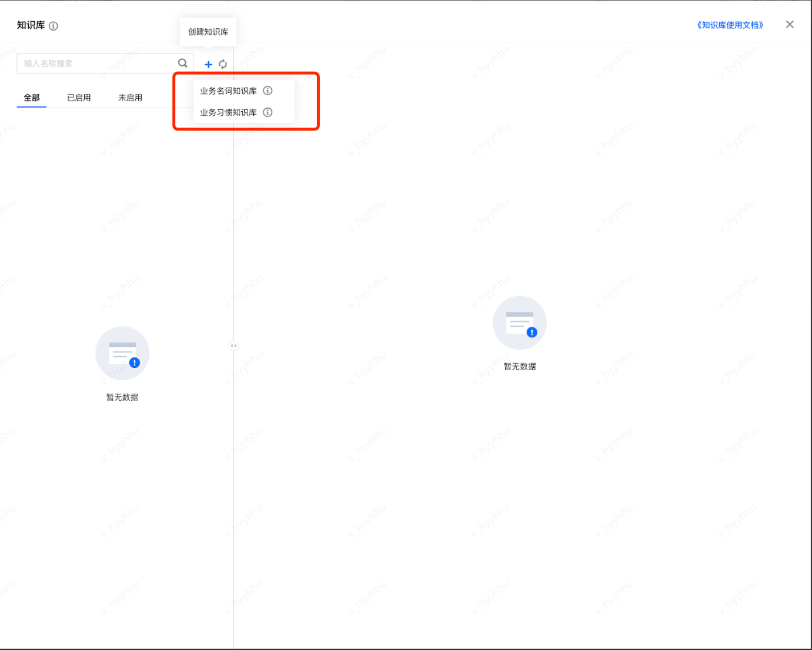Viewport: 812px width, 650px height.
Task: Switch to the 已启用 tab
Action: click(x=79, y=98)
